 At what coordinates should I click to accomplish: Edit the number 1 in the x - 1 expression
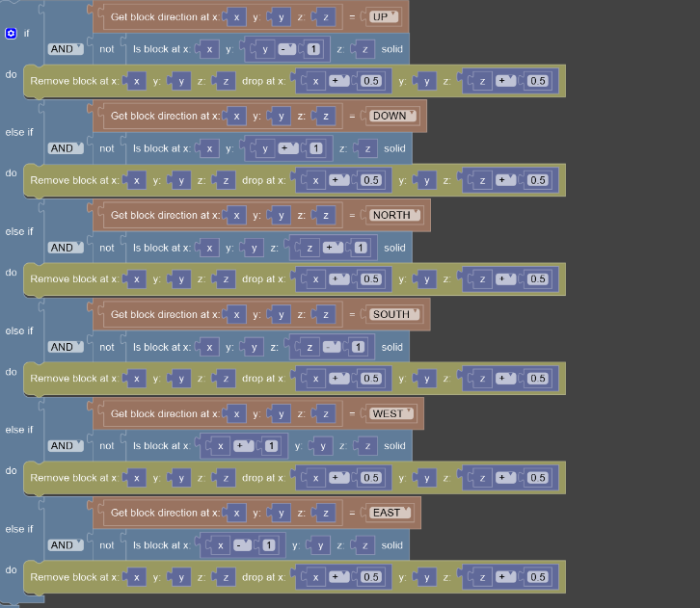pyautogui.click(x=269, y=545)
